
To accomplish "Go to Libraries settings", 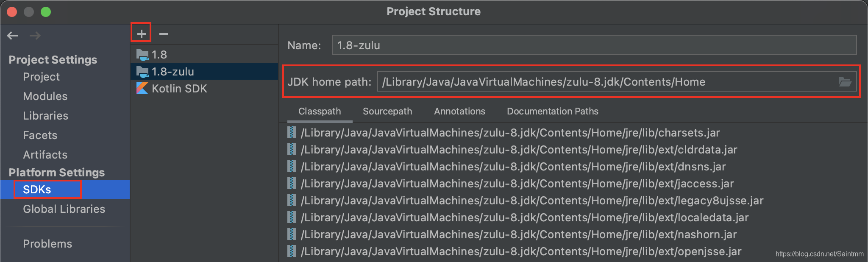I will tap(45, 116).
